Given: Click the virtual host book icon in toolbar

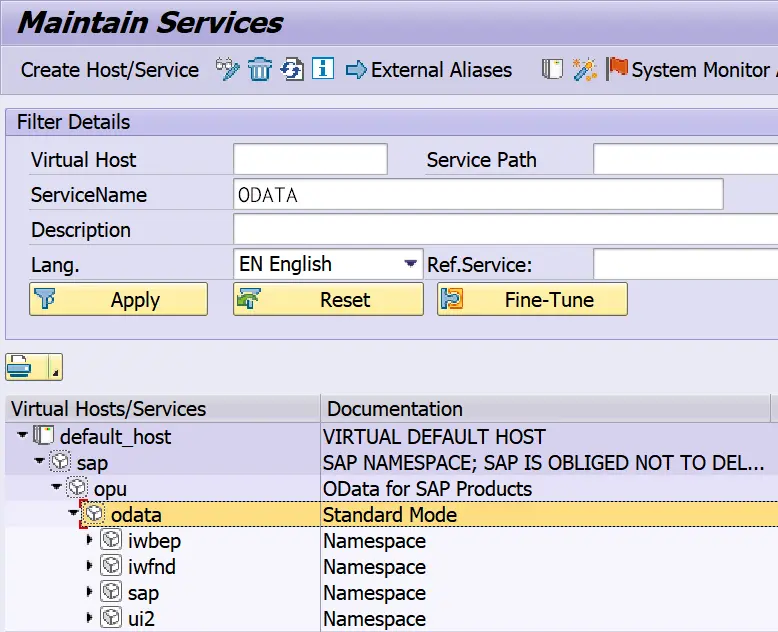Looking at the screenshot, I should point(552,70).
